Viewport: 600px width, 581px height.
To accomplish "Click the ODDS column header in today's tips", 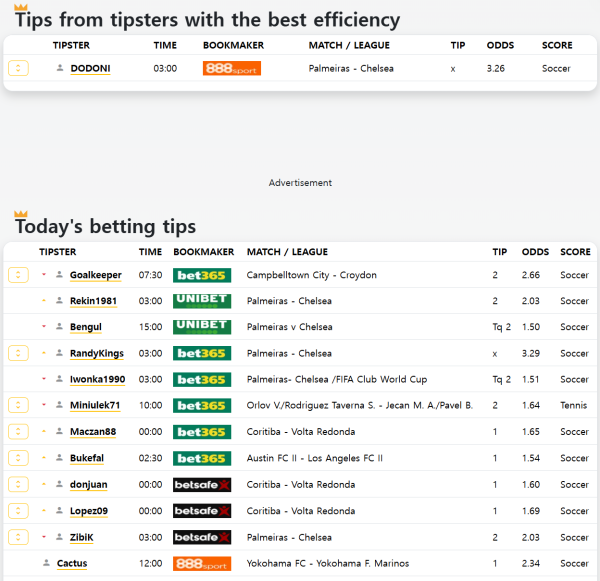I will pos(535,252).
